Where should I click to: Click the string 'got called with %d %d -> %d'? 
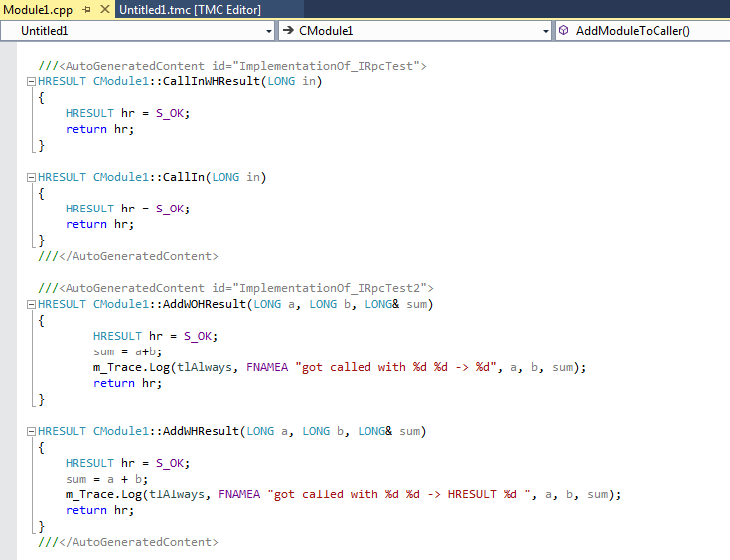[395, 367]
